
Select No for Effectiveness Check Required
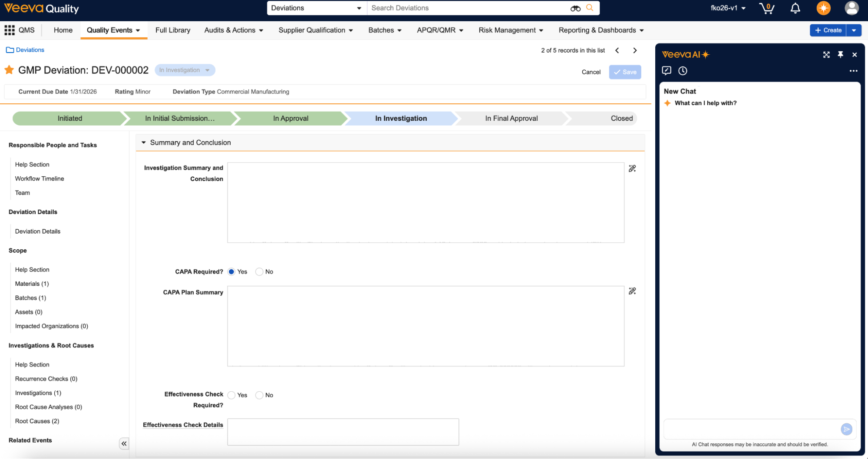(259, 395)
